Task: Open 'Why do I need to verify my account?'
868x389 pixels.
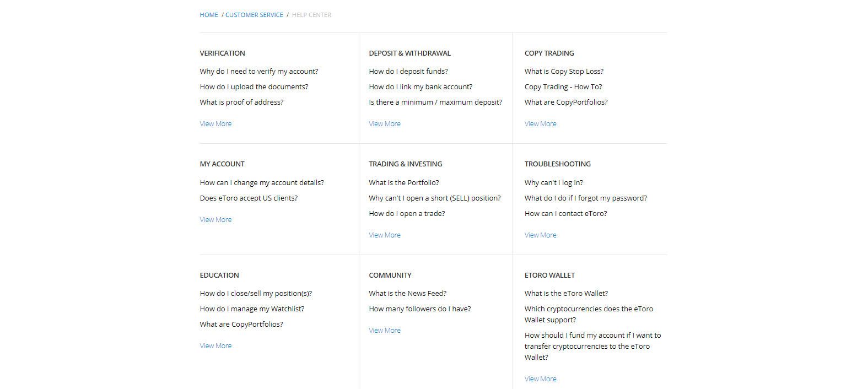Action: 259,72
